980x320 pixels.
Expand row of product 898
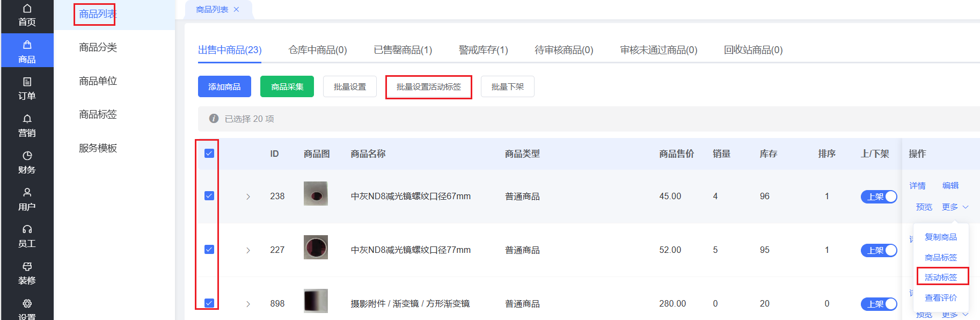click(x=248, y=304)
